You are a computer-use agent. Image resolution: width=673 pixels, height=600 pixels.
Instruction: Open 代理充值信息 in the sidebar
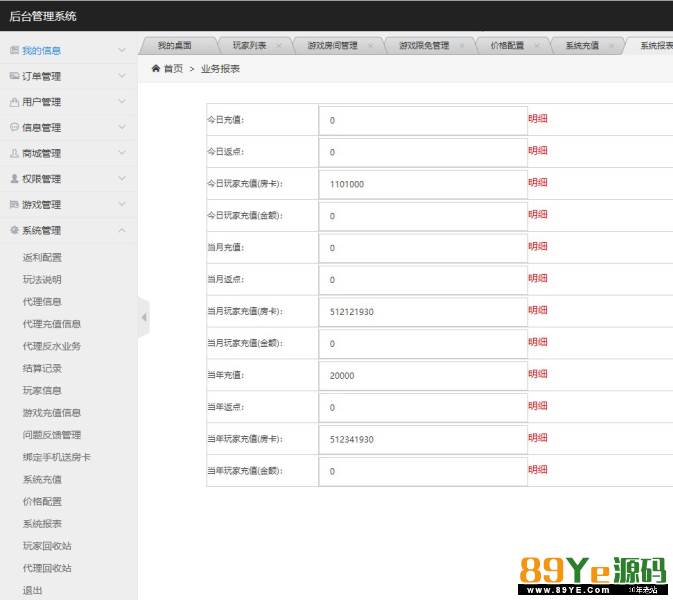click(x=52, y=324)
